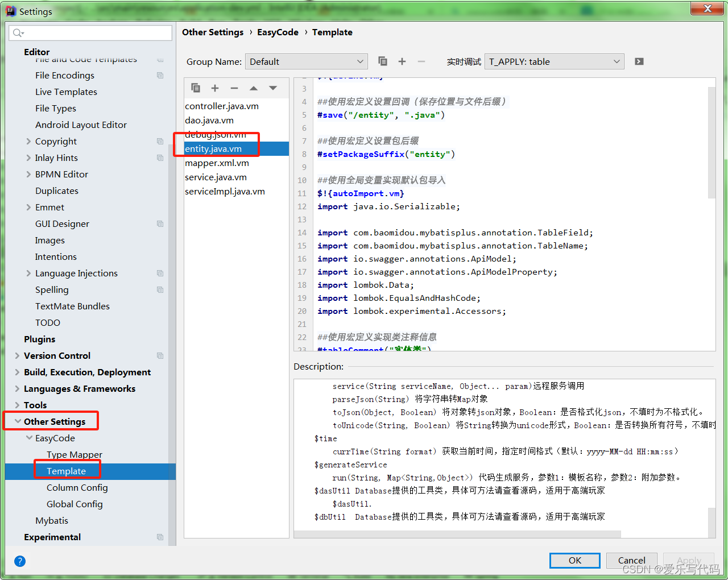Open Column Config settings

[77, 487]
